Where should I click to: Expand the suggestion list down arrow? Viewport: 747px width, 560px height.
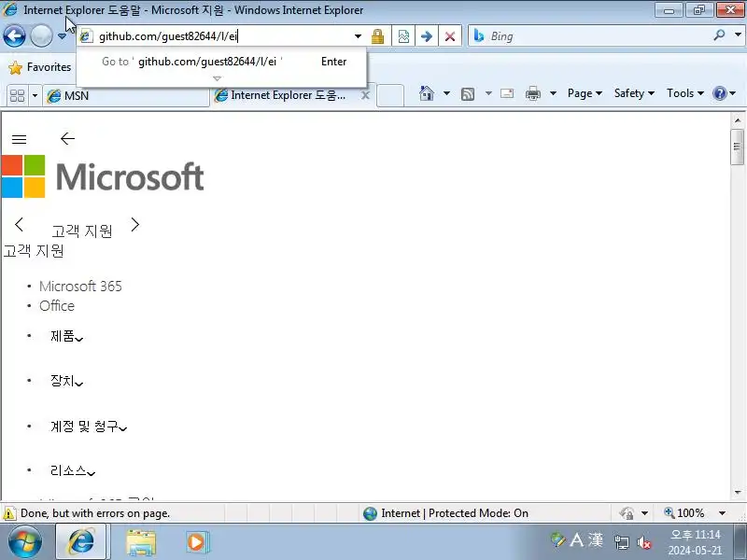[218, 78]
